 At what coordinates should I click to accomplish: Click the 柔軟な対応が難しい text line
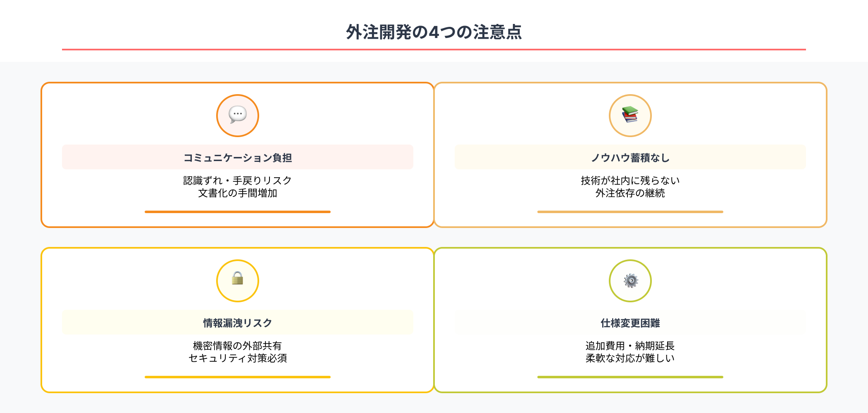click(630, 358)
